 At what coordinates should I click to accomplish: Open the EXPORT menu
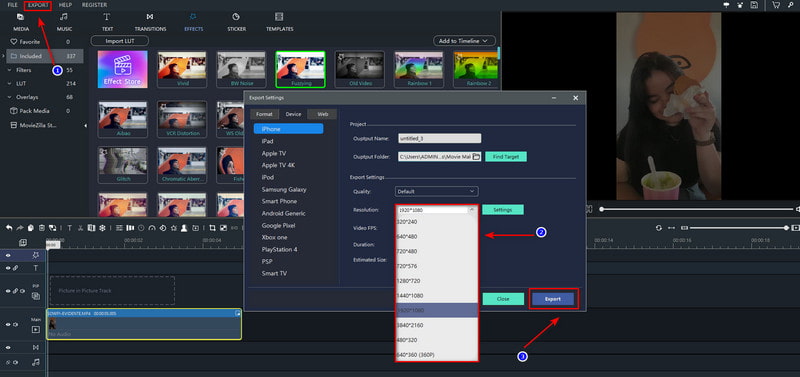click(x=38, y=5)
